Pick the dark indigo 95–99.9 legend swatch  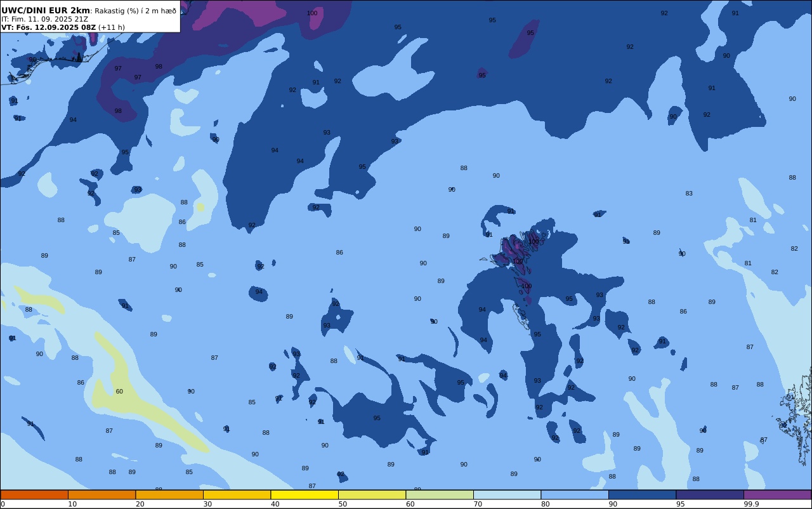(x=710, y=494)
